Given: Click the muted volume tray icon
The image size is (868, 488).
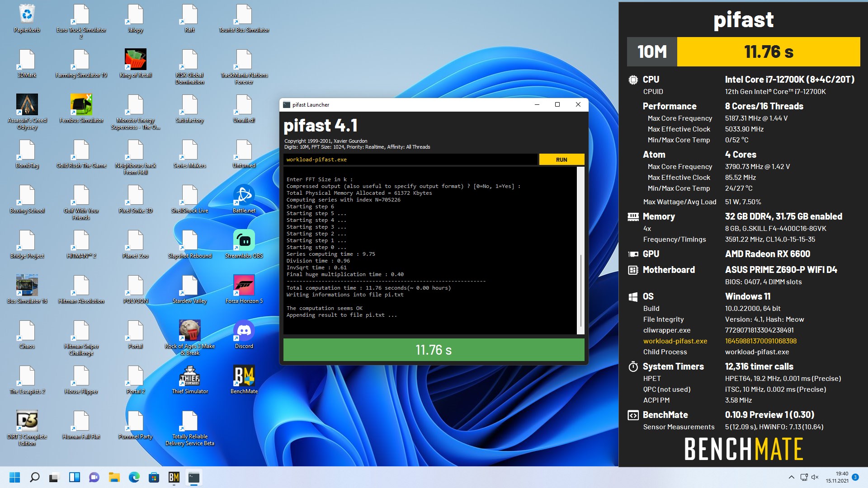Looking at the screenshot, I should pos(815,477).
